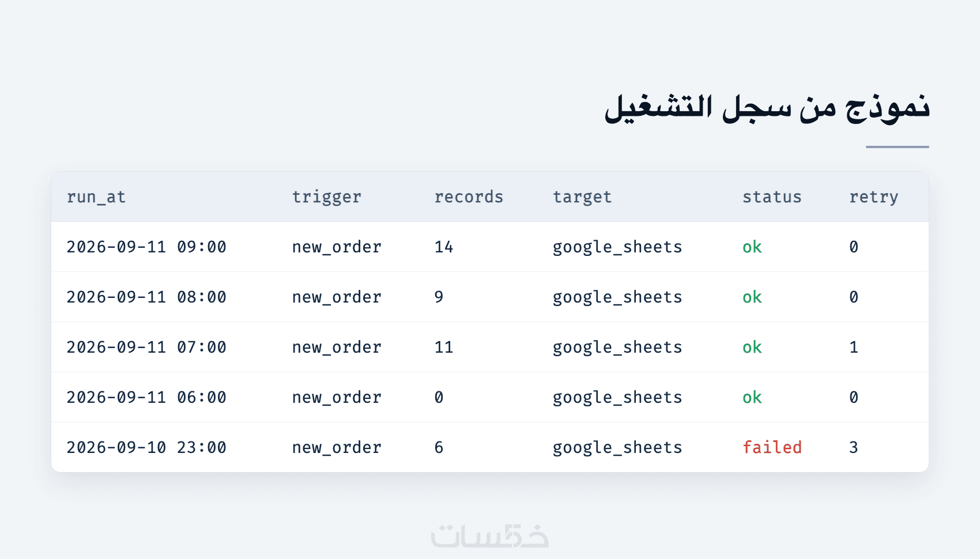980x559 pixels.
Task: Select the 2026-09-11 09:00 run timestamp
Action: point(146,247)
